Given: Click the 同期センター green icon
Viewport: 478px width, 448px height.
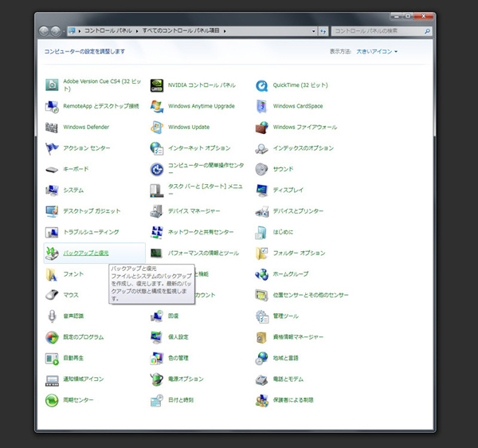Looking at the screenshot, I should pyautogui.click(x=52, y=400).
